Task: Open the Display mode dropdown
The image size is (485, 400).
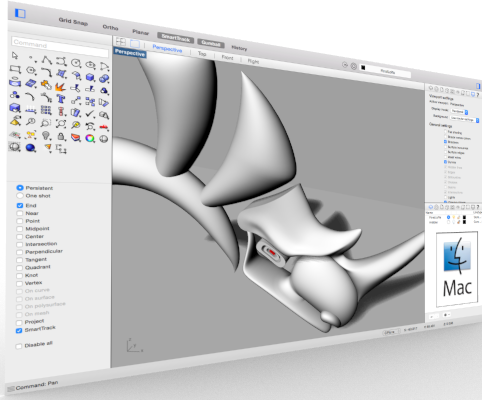Action: pyautogui.click(x=460, y=111)
